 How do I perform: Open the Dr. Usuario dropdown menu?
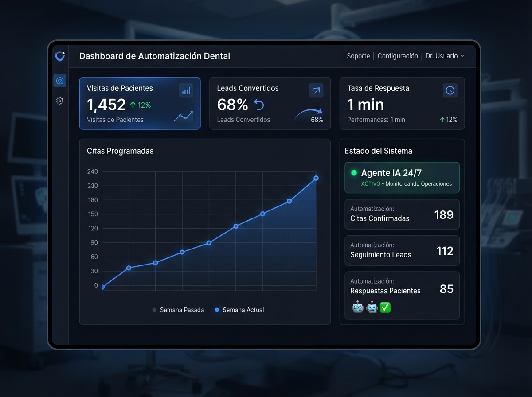tap(445, 56)
